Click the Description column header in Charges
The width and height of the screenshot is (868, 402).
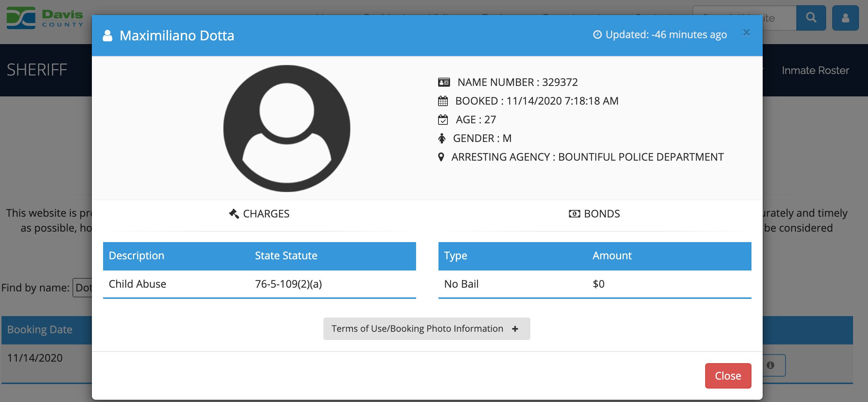point(136,256)
